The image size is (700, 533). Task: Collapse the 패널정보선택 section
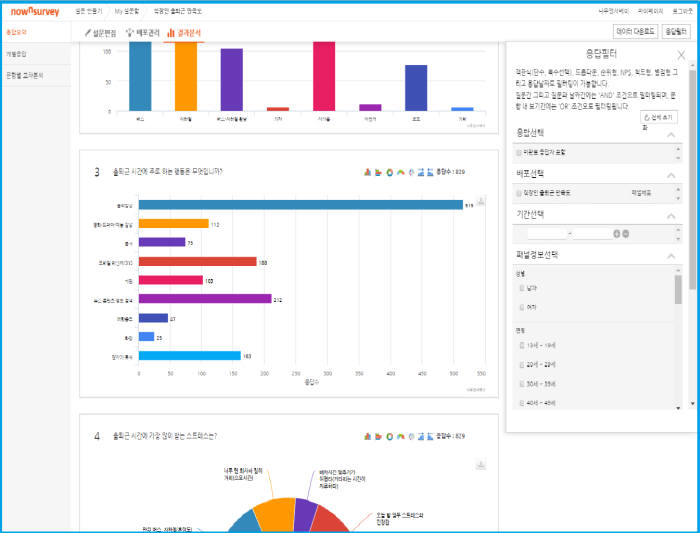[x=671, y=256]
